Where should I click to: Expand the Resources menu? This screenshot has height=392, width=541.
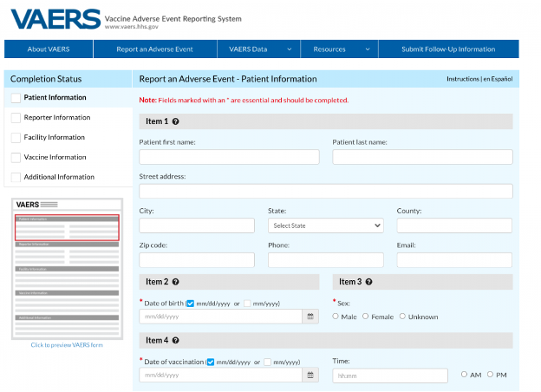coord(339,49)
